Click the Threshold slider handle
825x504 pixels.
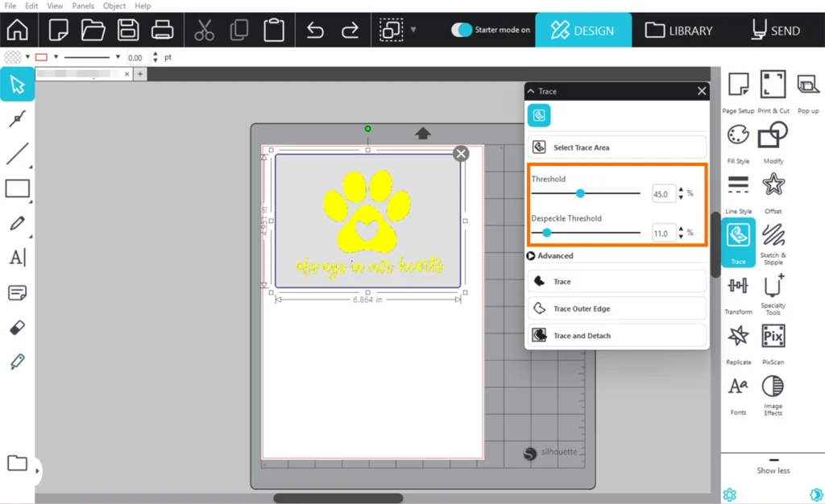(580, 193)
